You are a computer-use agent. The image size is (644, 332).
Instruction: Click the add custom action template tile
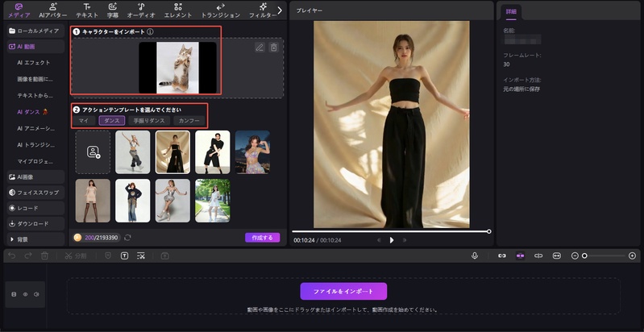(x=93, y=151)
